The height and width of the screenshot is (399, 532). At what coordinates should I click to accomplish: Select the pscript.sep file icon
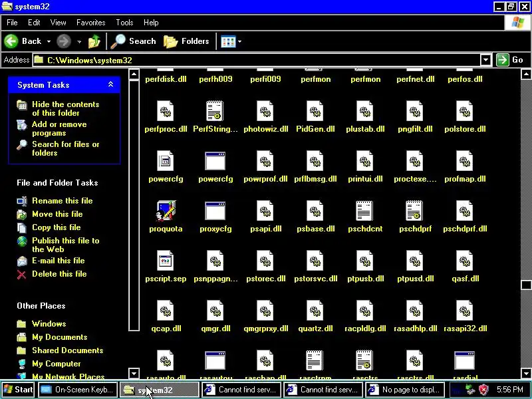click(x=166, y=261)
